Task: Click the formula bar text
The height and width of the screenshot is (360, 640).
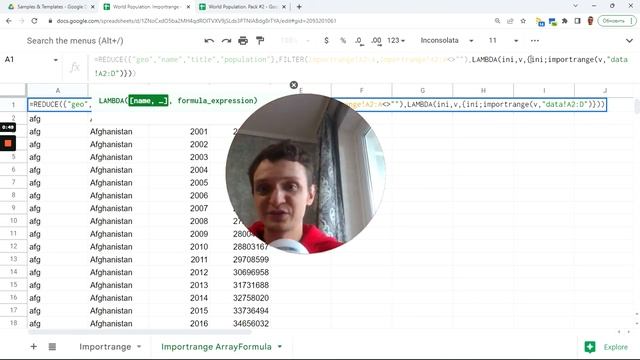Action: pos(361,66)
